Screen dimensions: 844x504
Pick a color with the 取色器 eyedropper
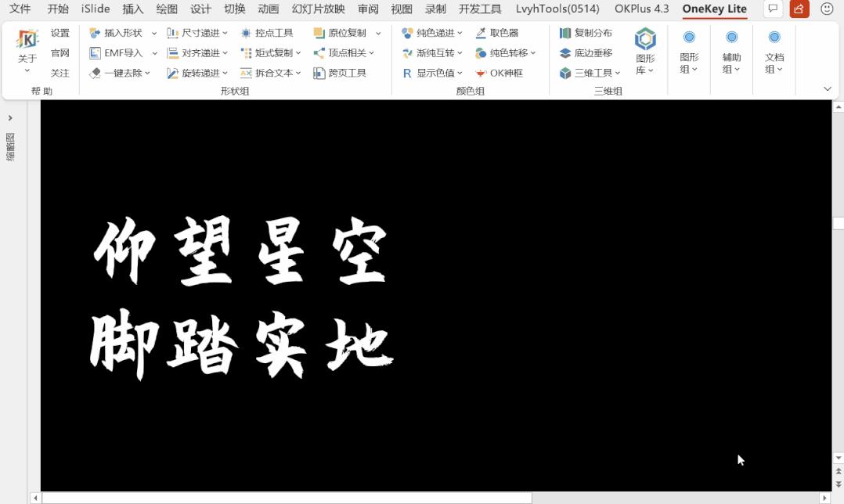(x=498, y=33)
